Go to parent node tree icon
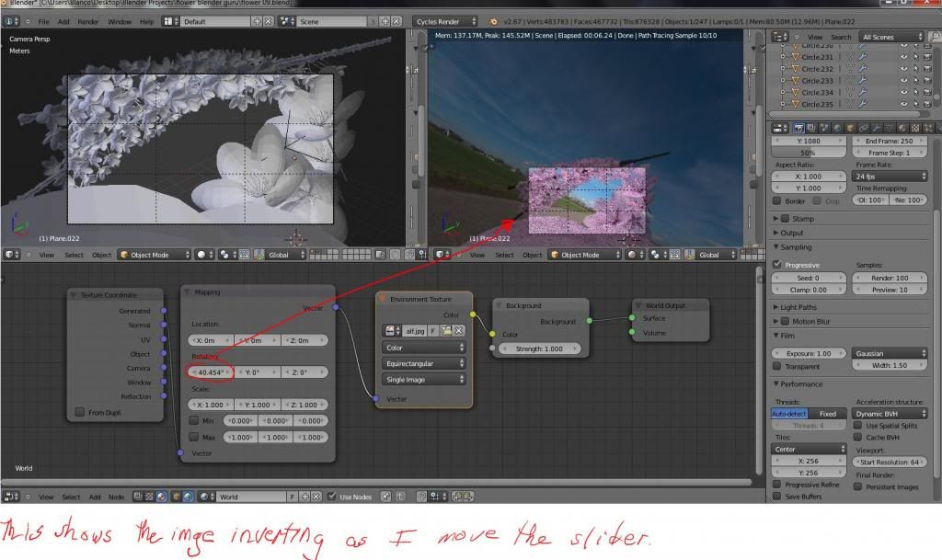Viewport: 942px width, 560px height. [x=401, y=497]
